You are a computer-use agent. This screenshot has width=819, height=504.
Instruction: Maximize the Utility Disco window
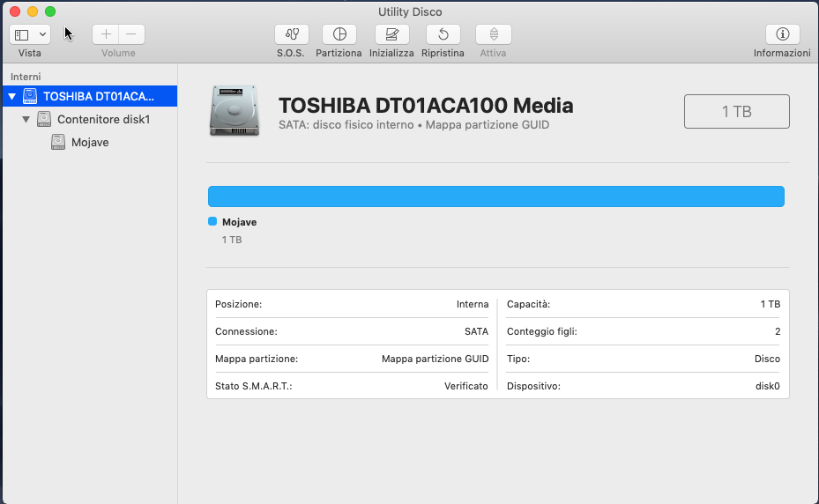pos(50,11)
